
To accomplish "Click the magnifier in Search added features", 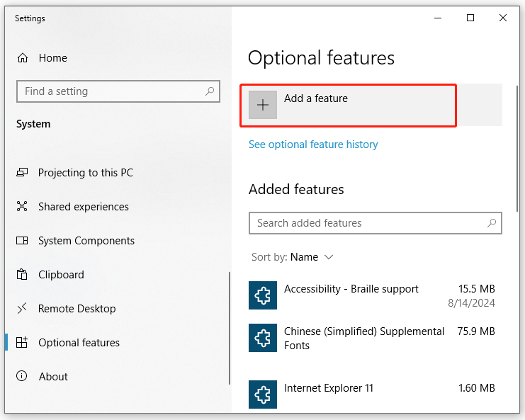I will pyautogui.click(x=491, y=223).
